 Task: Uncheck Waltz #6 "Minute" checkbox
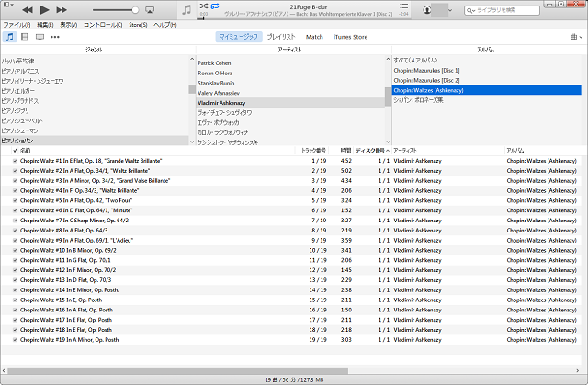[x=15, y=210]
